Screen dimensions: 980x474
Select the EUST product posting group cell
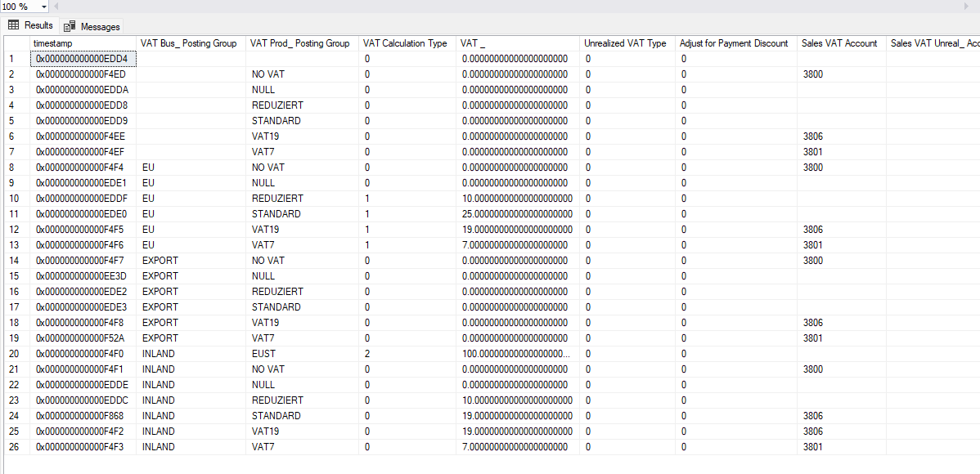pyautogui.click(x=302, y=354)
